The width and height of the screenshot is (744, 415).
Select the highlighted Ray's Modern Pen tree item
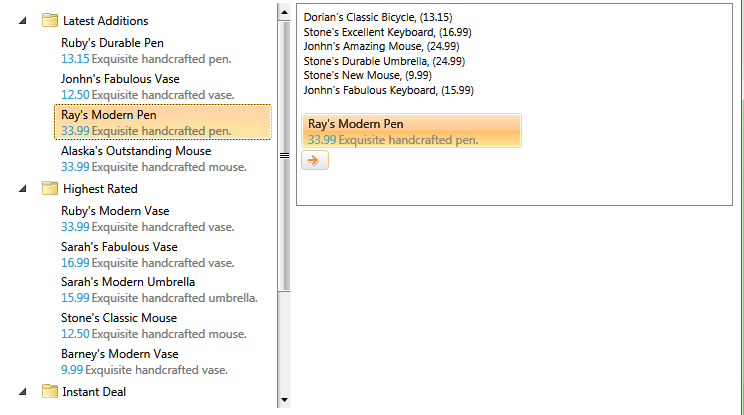[x=163, y=122]
